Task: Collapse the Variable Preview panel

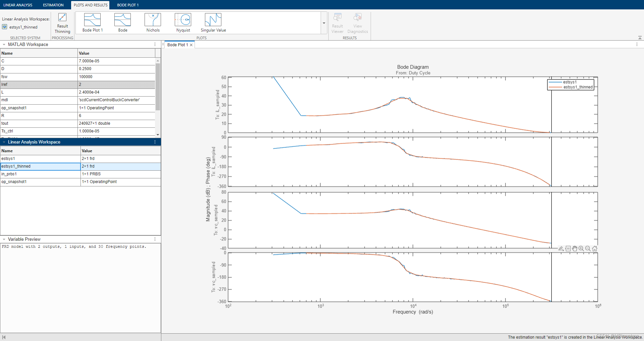Action: coord(4,239)
